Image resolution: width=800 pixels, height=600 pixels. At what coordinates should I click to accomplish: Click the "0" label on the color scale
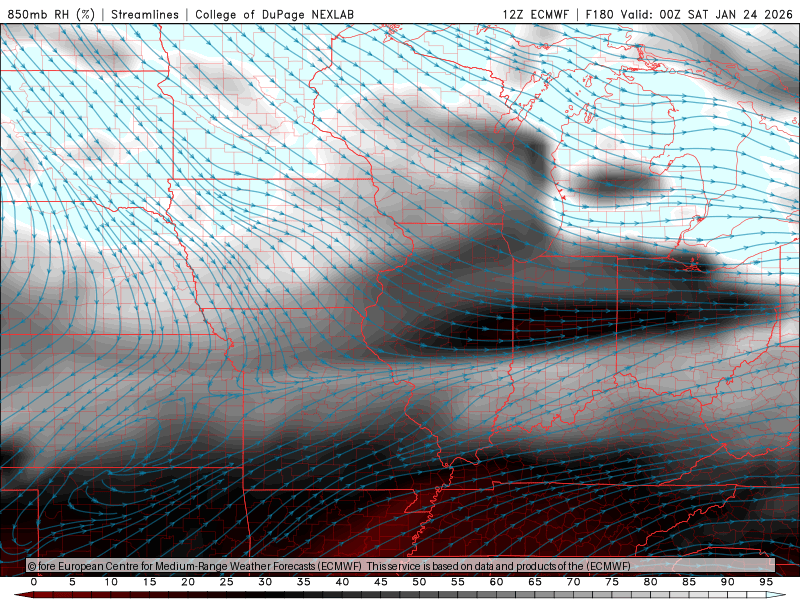tap(34, 582)
